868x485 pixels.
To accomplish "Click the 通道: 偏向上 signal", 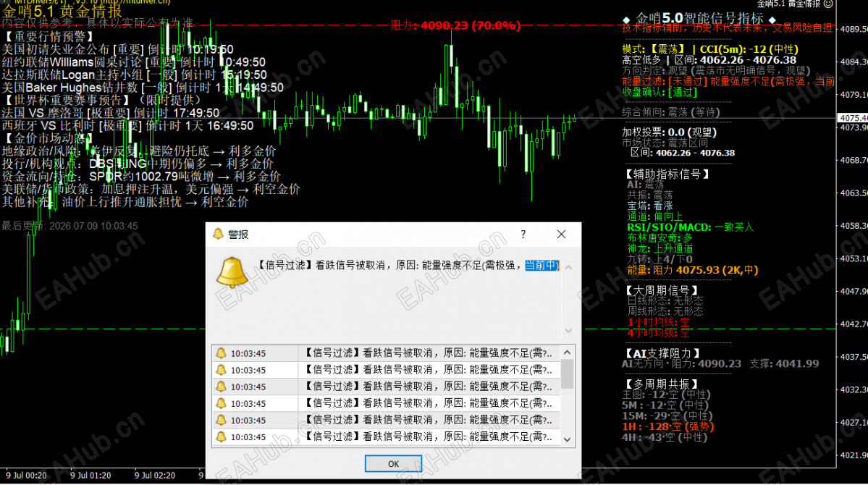I will click(x=655, y=216).
